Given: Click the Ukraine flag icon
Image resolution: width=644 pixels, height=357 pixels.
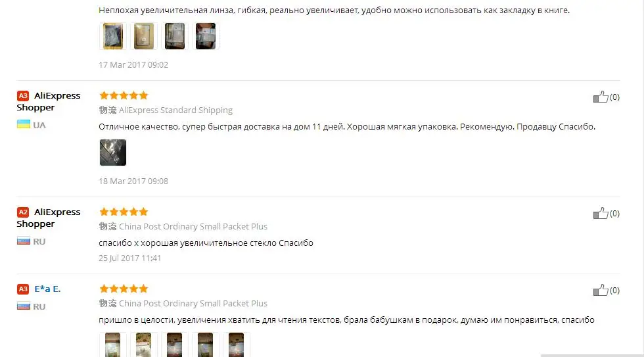Looking at the screenshot, I should click(24, 124).
